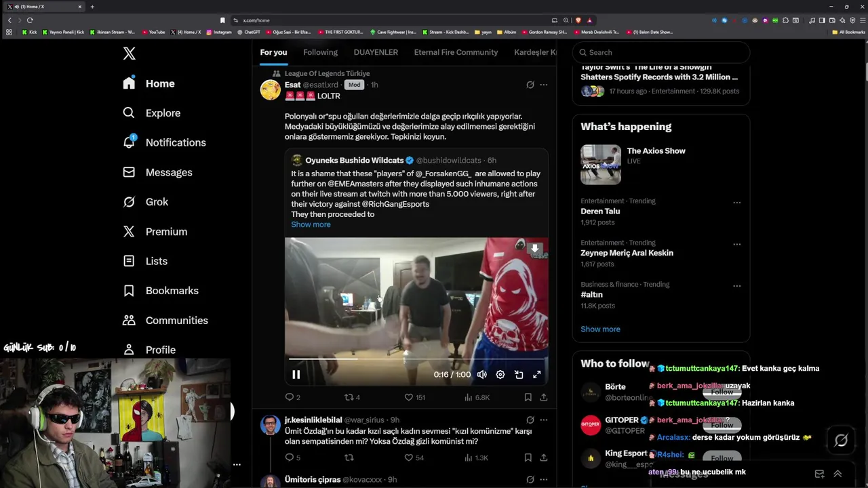Screen dimensions: 868x488
Task: Open Notifications in the sidebar
Action: point(165,142)
